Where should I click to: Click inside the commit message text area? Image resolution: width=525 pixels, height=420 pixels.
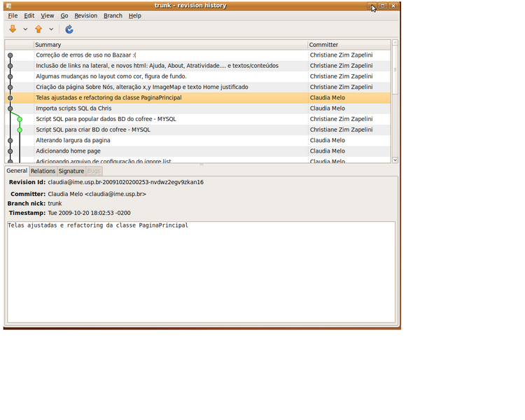[201, 272]
